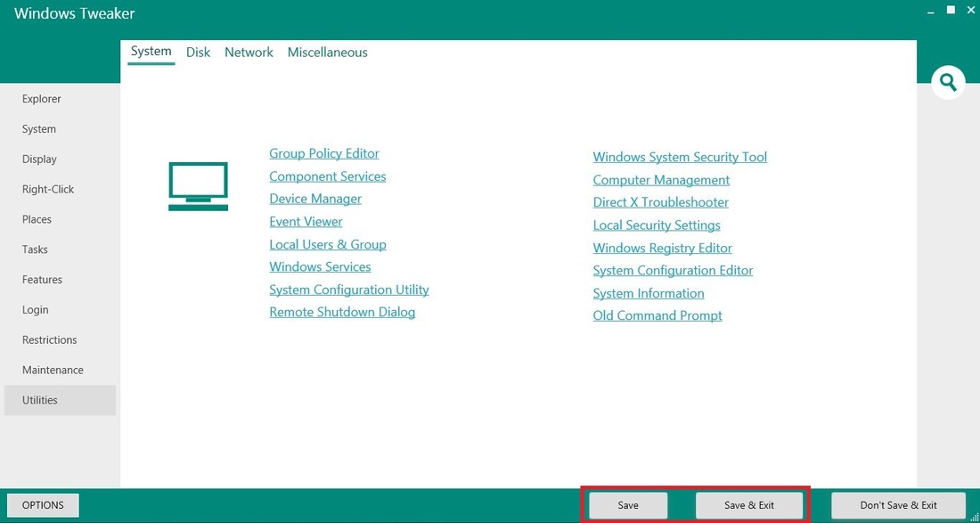Open System Information link
Image resolution: width=980 pixels, height=523 pixels.
pos(648,293)
